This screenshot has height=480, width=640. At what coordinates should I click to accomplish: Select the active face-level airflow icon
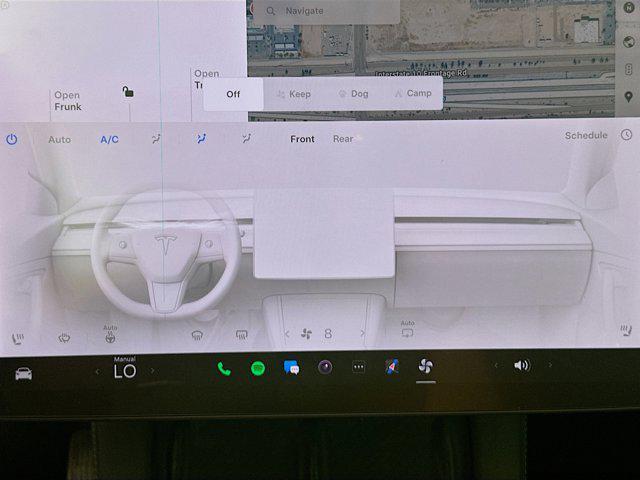point(201,139)
